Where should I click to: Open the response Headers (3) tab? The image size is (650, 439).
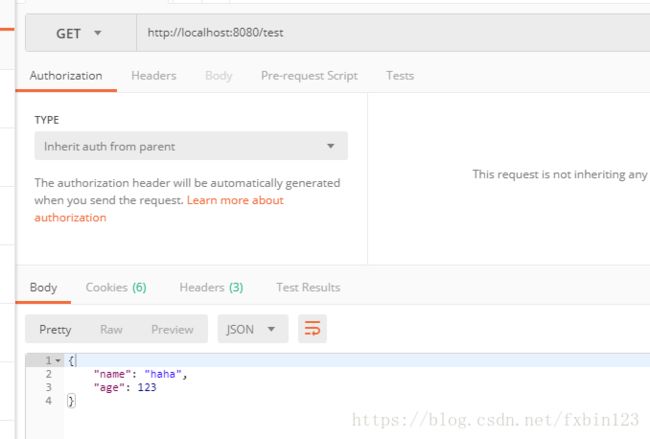click(x=211, y=288)
